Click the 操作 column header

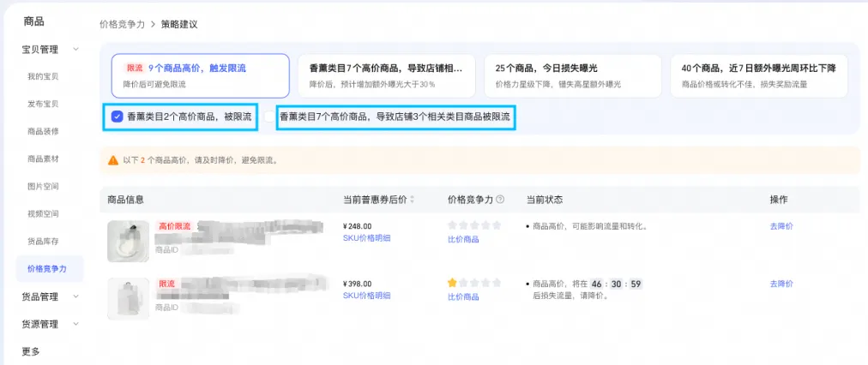778,200
